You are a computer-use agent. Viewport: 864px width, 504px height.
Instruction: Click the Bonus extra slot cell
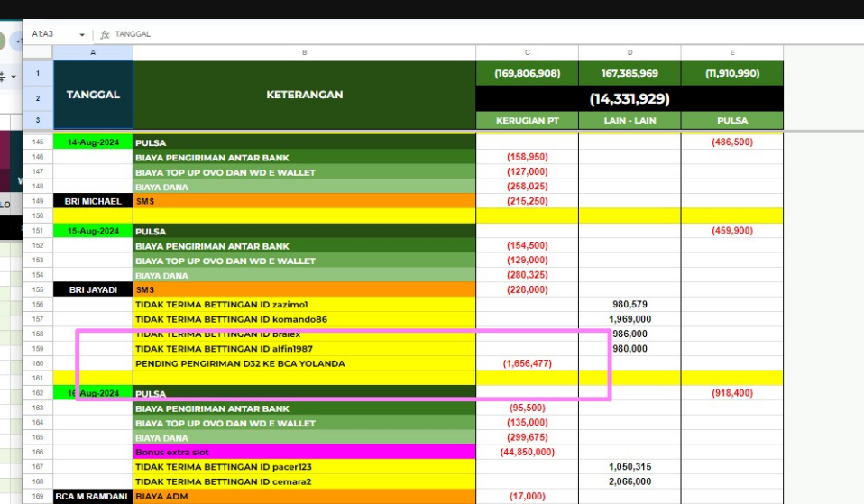pyautogui.click(x=304, y=453)
